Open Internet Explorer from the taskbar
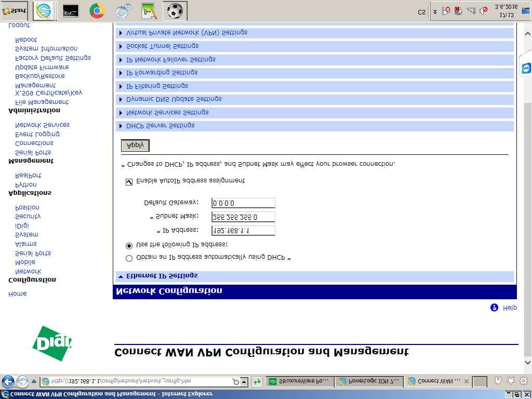Viewport: 532px width, 399px height. coord(45,11)
